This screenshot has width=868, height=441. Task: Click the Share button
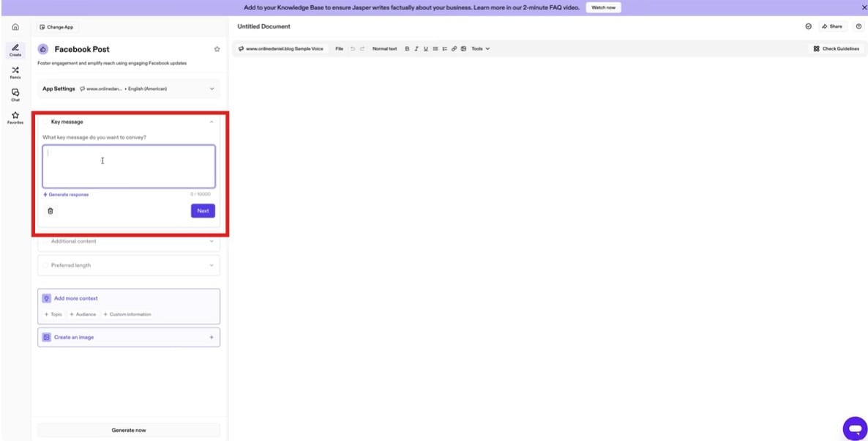(x=832, y=26)
